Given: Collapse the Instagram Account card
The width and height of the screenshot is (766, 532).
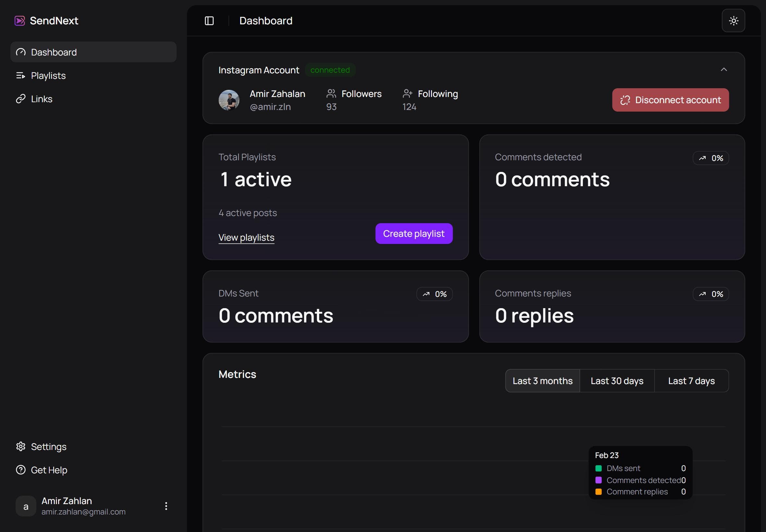Looking at the screenshot, I should [724, 70].
